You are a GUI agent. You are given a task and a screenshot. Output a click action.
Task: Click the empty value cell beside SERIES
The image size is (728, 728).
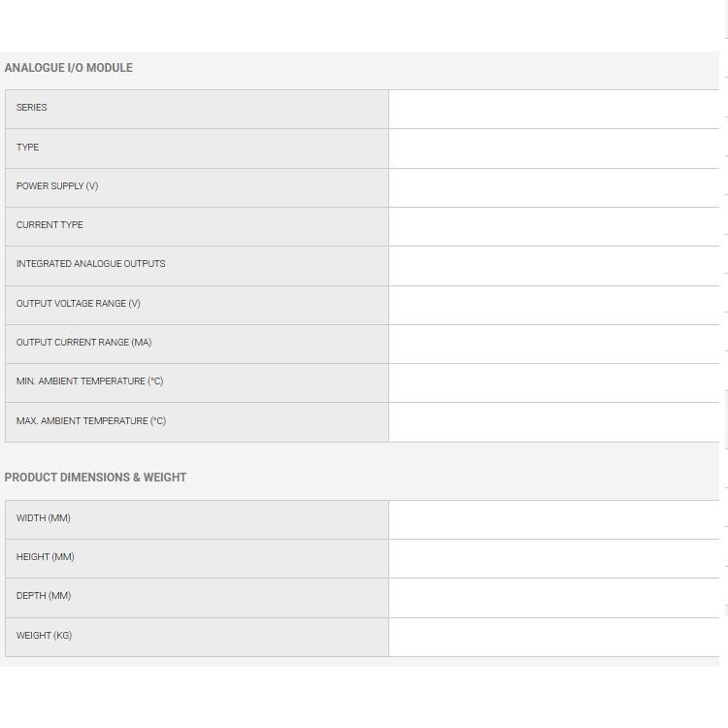coord(554,109)
